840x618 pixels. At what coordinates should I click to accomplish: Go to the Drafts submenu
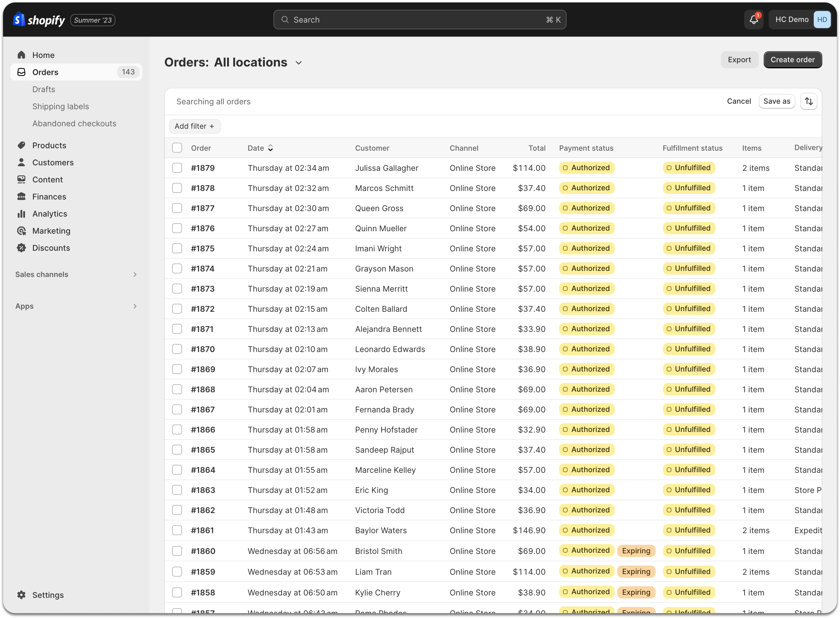44,89
